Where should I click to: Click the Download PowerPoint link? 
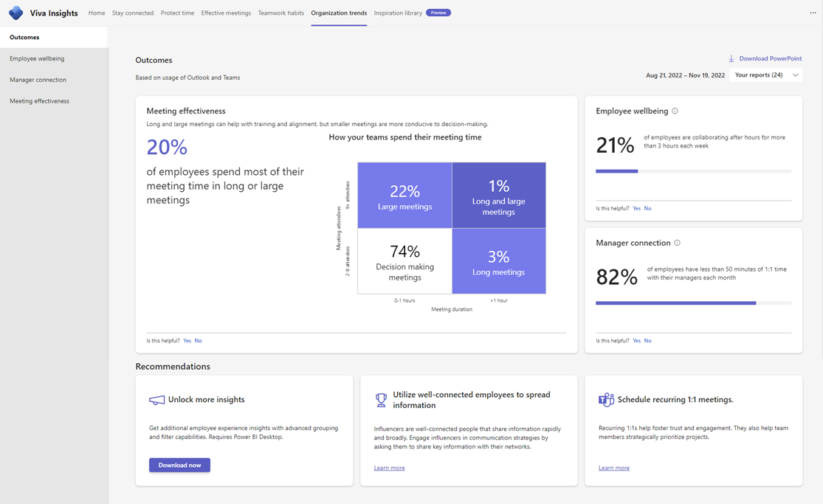pos(771,59)
